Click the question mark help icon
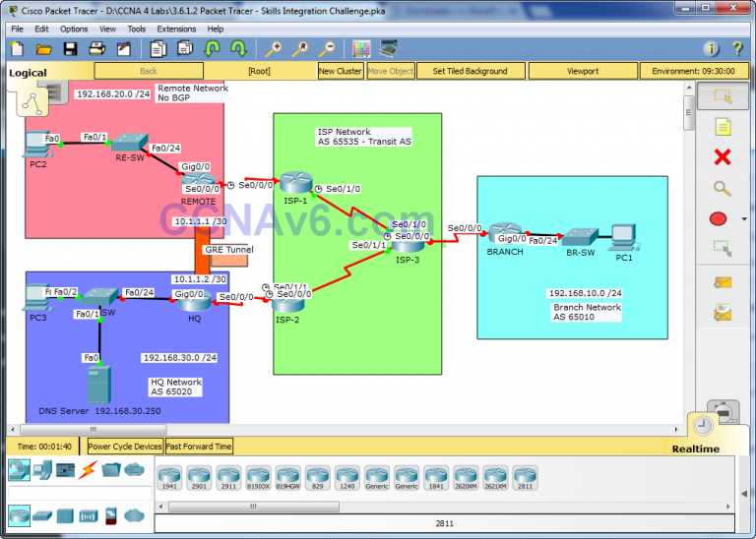Image resolution: width=756 pixels, height=539 pixels. [737, 48]
